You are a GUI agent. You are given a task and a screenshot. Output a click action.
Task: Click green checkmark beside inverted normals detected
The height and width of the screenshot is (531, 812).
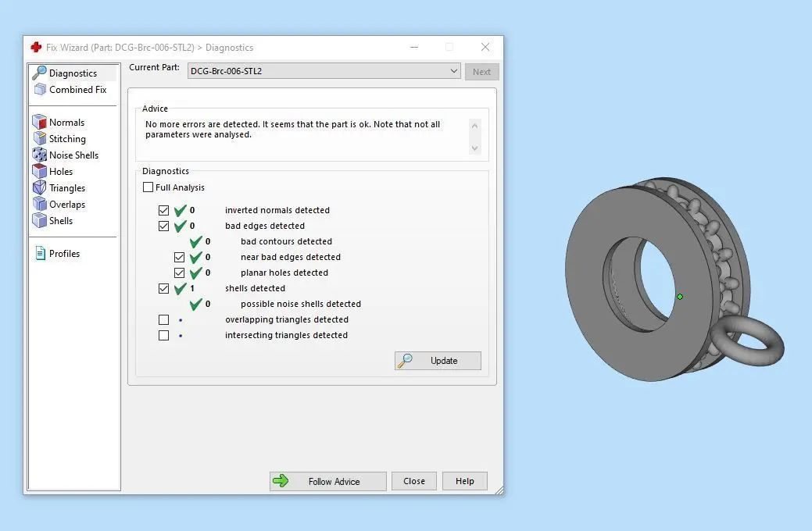(x=181, y=210)
